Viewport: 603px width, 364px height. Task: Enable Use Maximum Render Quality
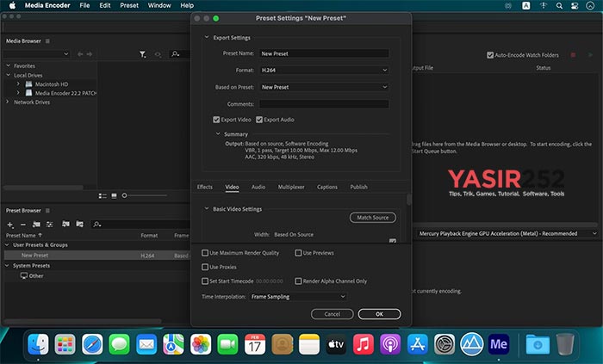click(205, 253)
